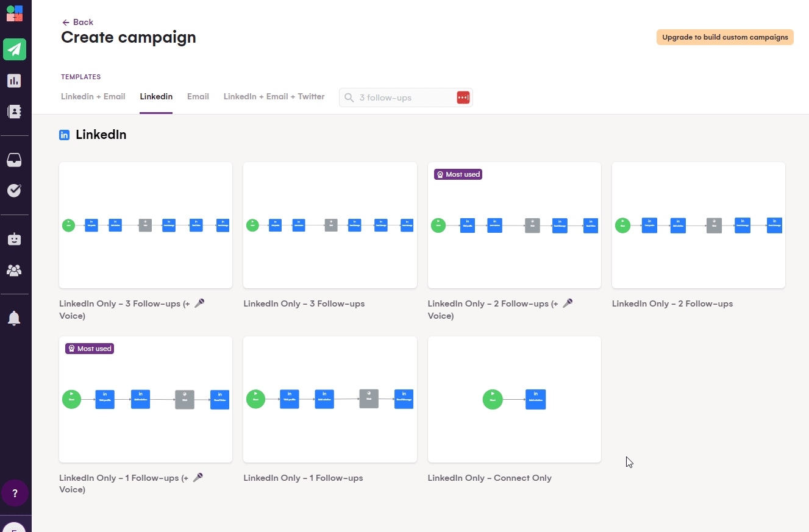Choose LinkedIn Only – 3 Follow-ups (+ Voice) template

tap(146, 225)
